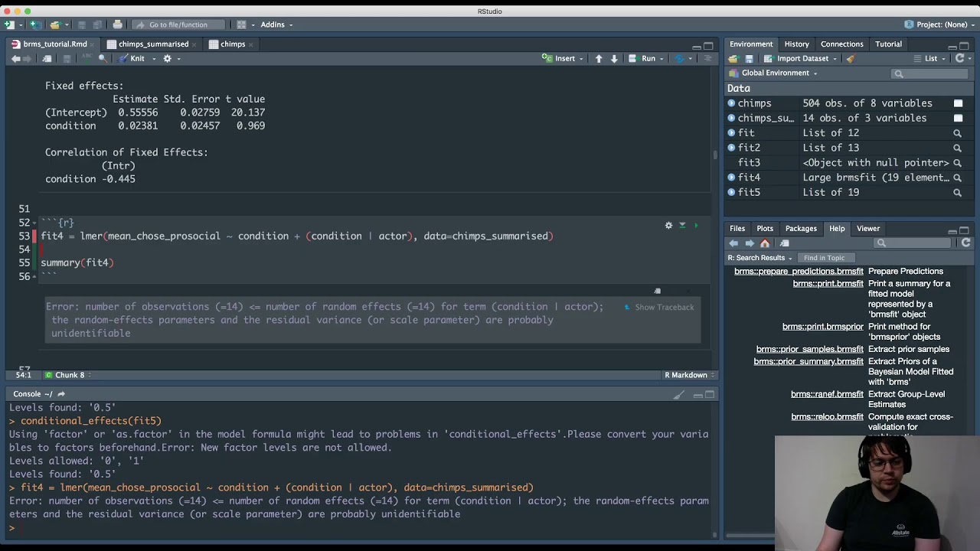Knit the brms_tutorial document

(132, 59)
